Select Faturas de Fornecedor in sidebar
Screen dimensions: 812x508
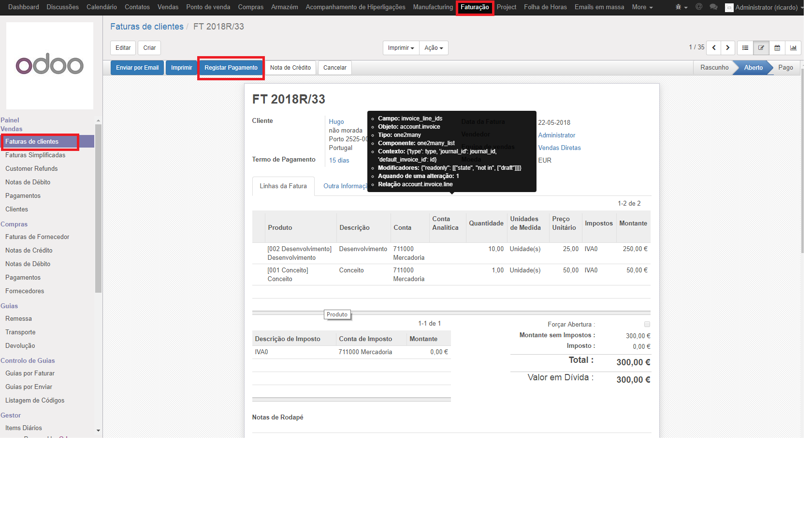click(x=37, y=237)
